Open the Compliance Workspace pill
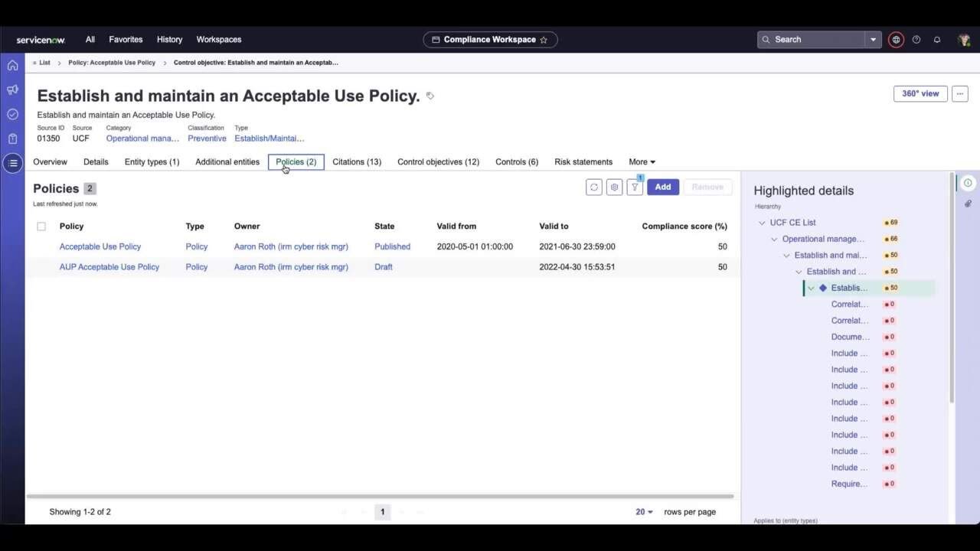This screenshot has width=980, height=551. [490, 40]
